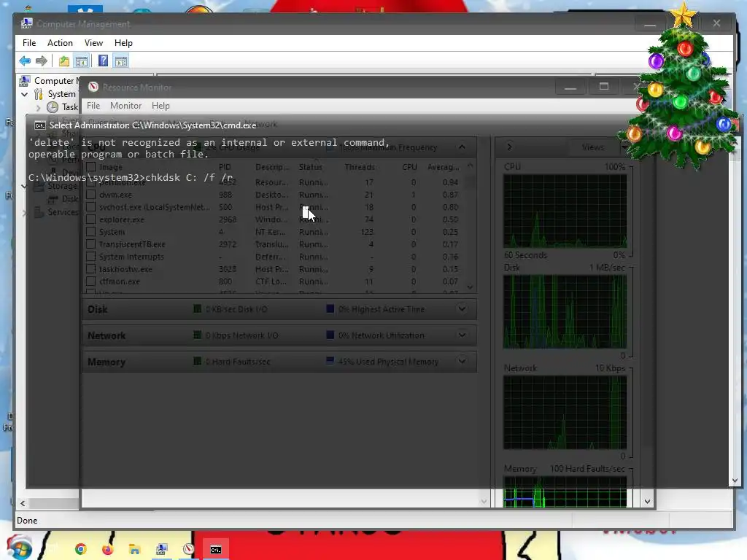Click the cmd.exe title bar icon
The image size is (747, 560).
click(40, 125)
